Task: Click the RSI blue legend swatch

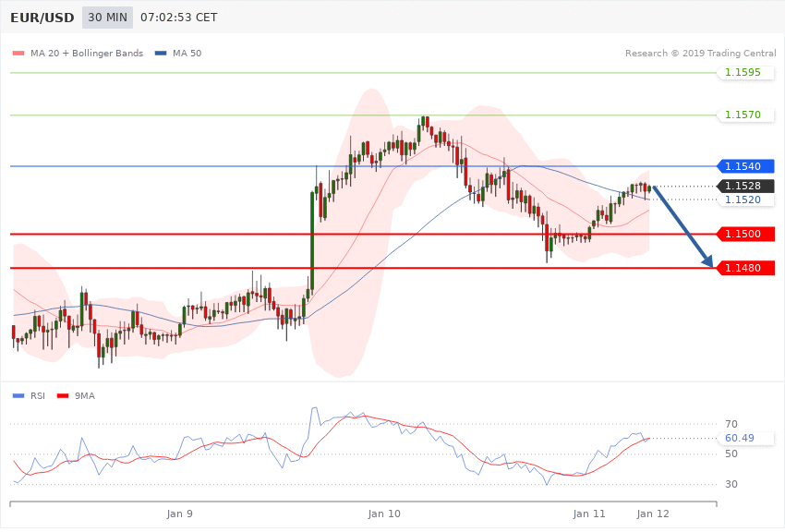Action: 18,396
